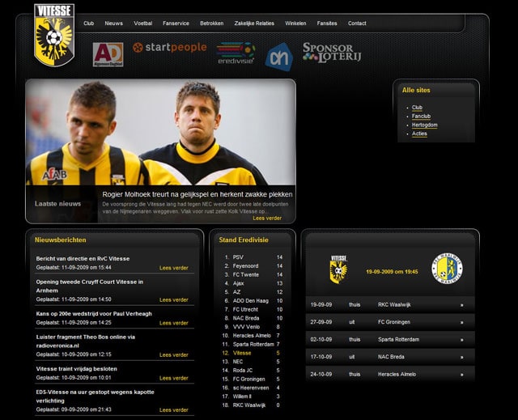This screenshot has height=420, width=518.
Task: Expand the Heracles Almelo fixture arrow
Action: [x=461, y=375]
